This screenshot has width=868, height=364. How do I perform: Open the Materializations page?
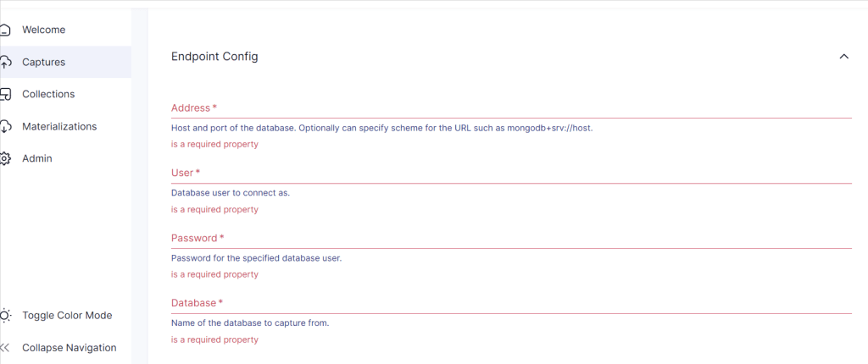[x=59, y=126]
